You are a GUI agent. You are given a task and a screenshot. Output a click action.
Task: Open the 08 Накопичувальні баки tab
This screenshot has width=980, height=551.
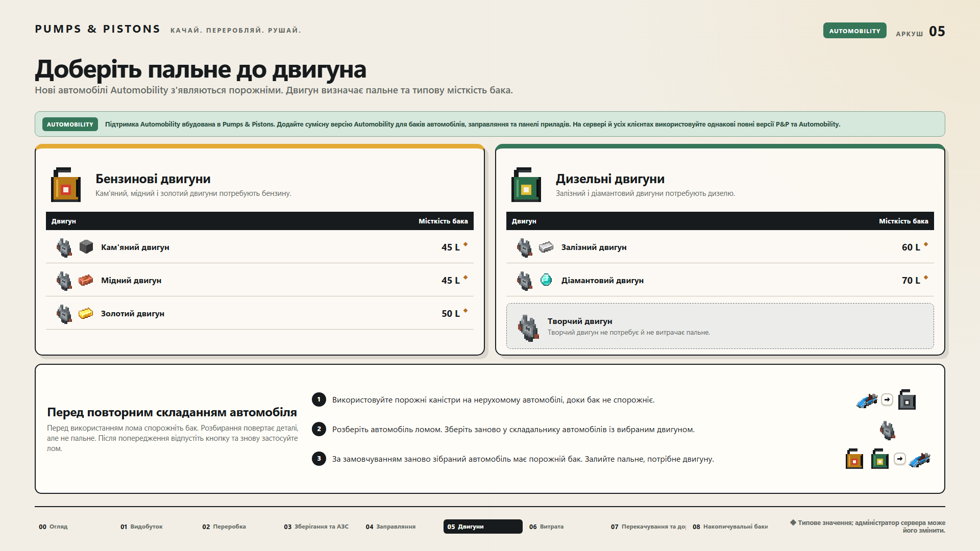coord(728,527)
